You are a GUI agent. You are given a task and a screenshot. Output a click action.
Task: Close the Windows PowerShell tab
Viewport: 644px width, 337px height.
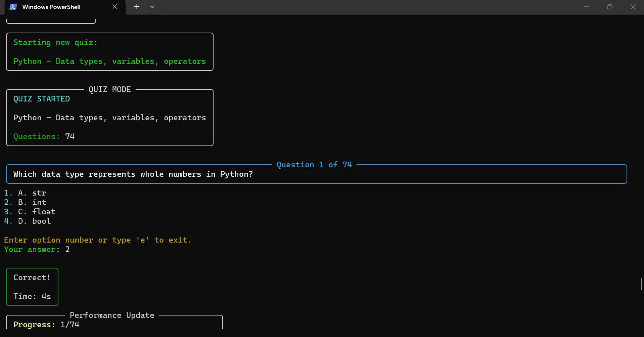point(115,7)
